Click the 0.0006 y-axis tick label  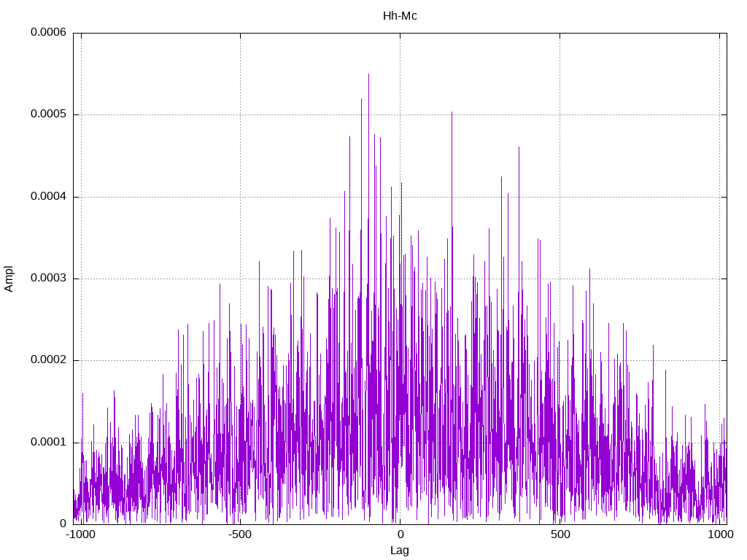[x=48, y=32]
